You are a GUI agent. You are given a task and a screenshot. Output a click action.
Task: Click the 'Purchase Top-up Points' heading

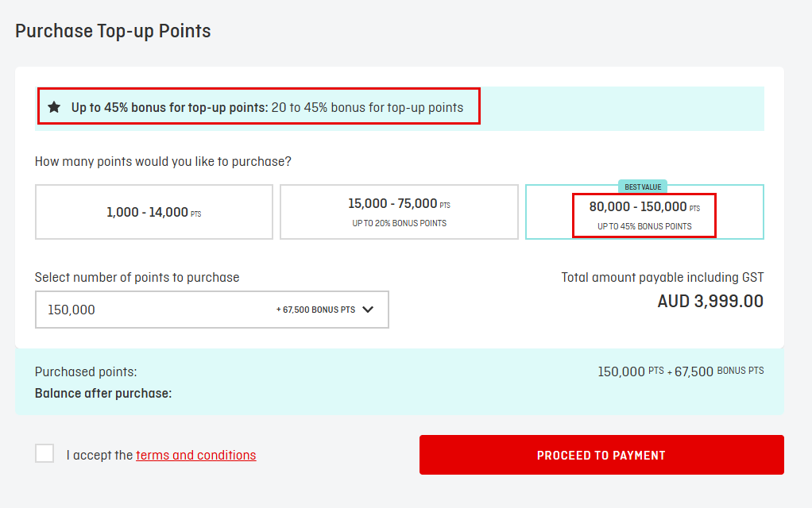[x=113, y=32]
